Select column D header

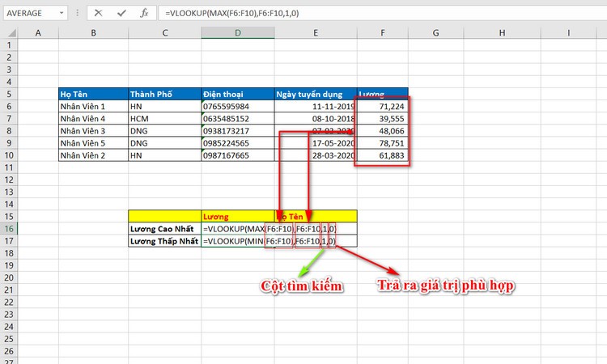pos(238,33)
